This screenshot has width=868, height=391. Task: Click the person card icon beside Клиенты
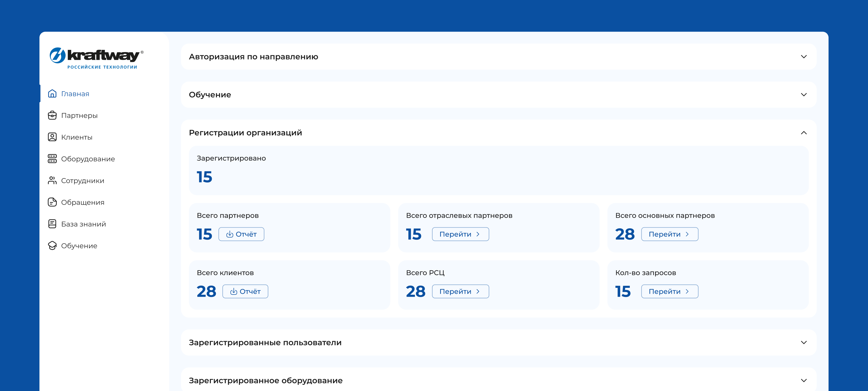click(x=52, y=137)
